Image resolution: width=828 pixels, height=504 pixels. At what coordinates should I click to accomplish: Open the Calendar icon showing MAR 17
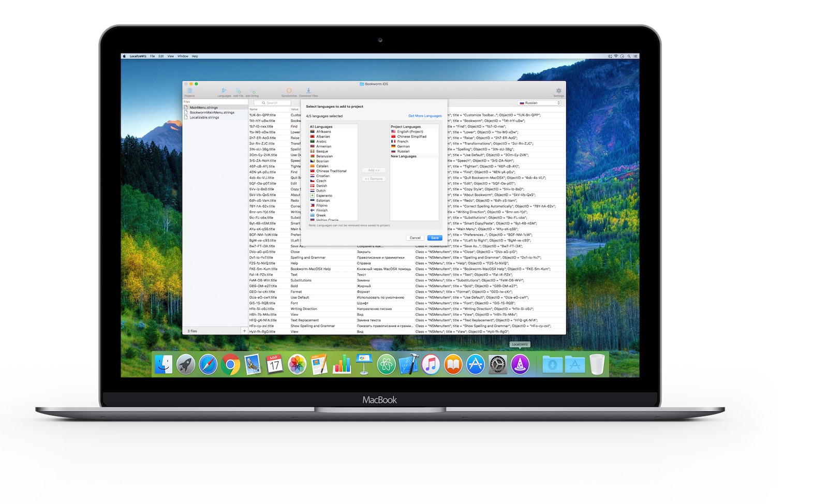click(x=275, y=365)
